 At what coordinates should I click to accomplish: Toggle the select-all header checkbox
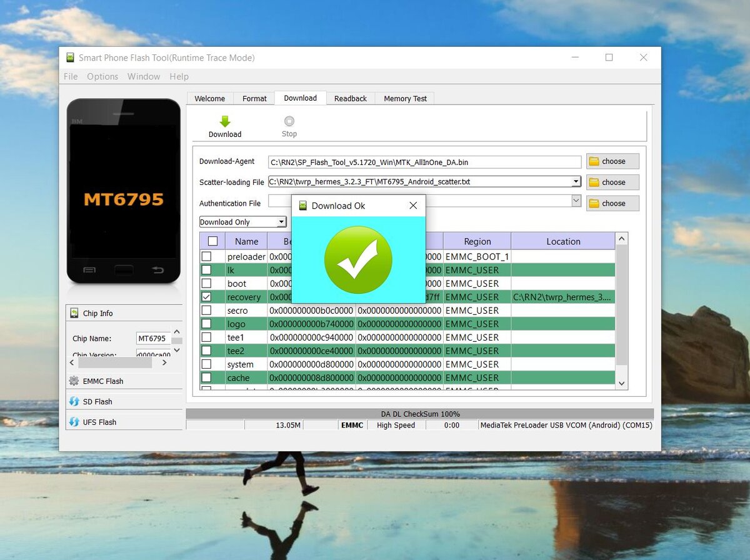coord(212,241)
